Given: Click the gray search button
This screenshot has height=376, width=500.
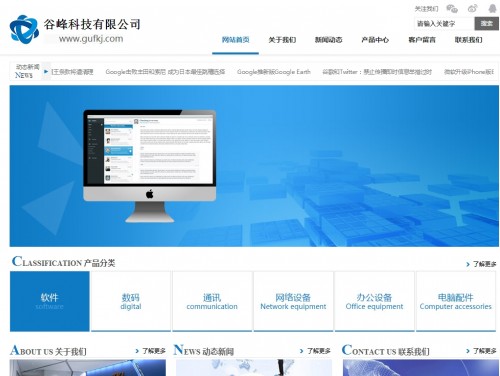Looking at the screenshot, I should coord(487,24).
